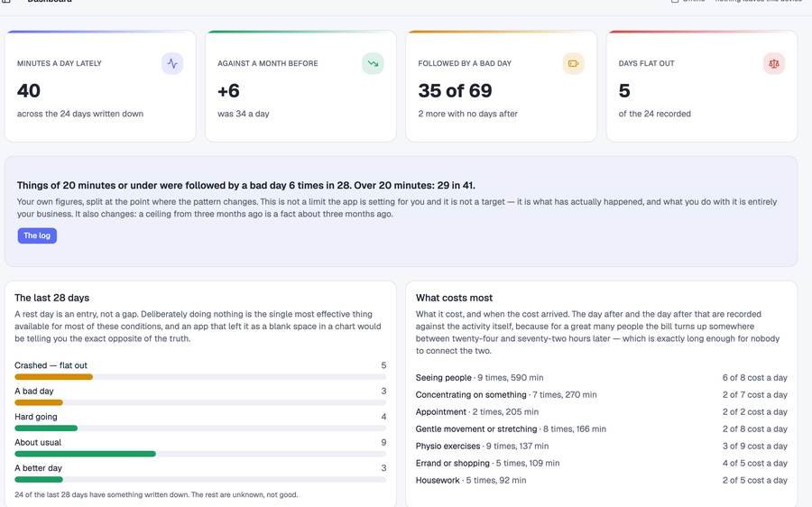Click 'The last 28 days' heading

[x=51, y=298]
